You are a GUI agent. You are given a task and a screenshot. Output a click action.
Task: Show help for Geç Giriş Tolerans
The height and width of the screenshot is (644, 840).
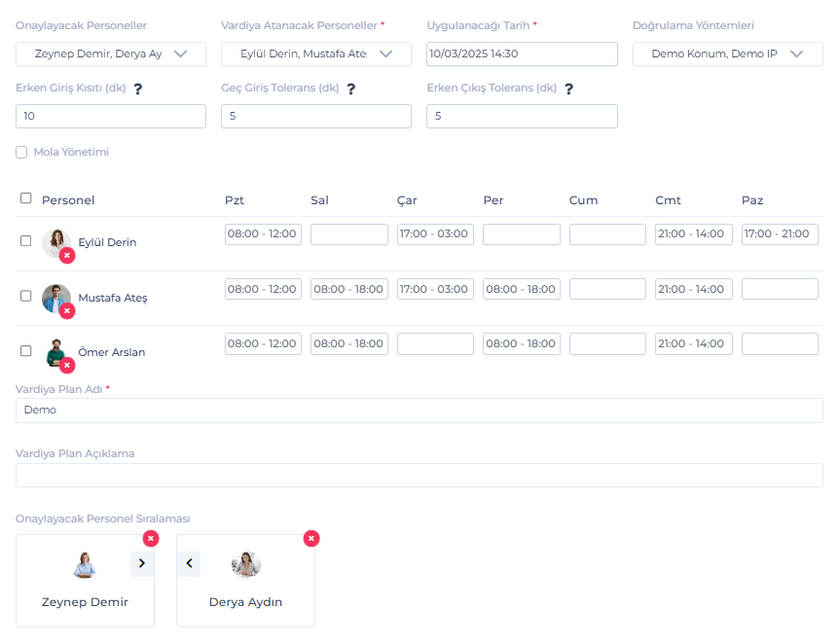coord(351,89)
